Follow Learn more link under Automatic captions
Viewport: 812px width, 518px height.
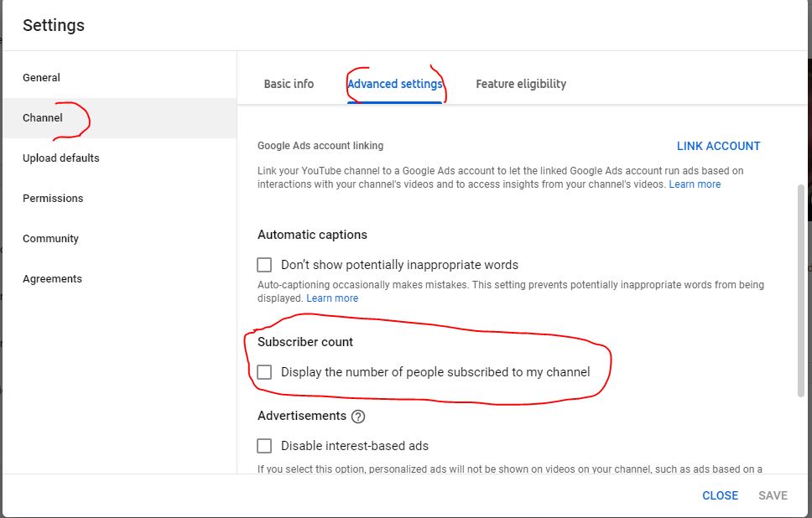click(332, 298)
